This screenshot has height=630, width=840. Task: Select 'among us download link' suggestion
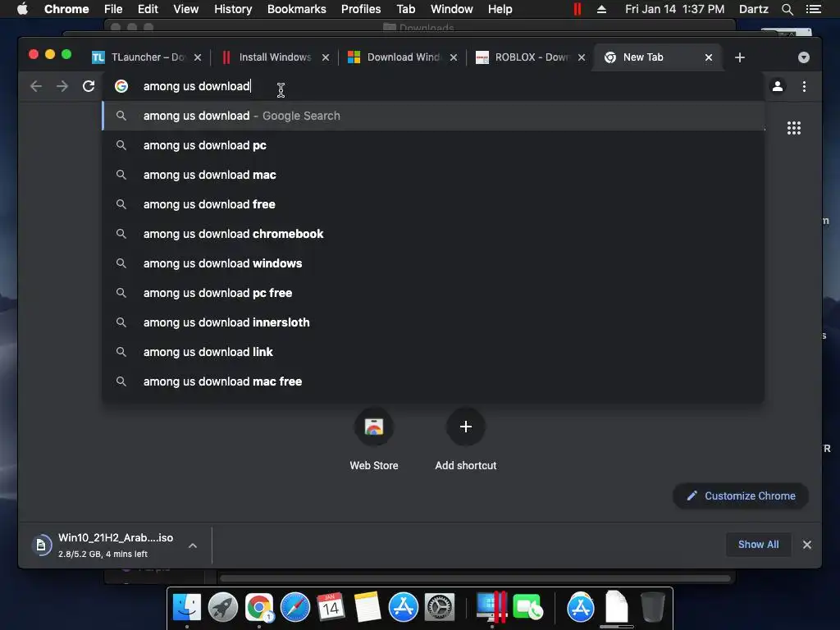(x=433, y=352)
